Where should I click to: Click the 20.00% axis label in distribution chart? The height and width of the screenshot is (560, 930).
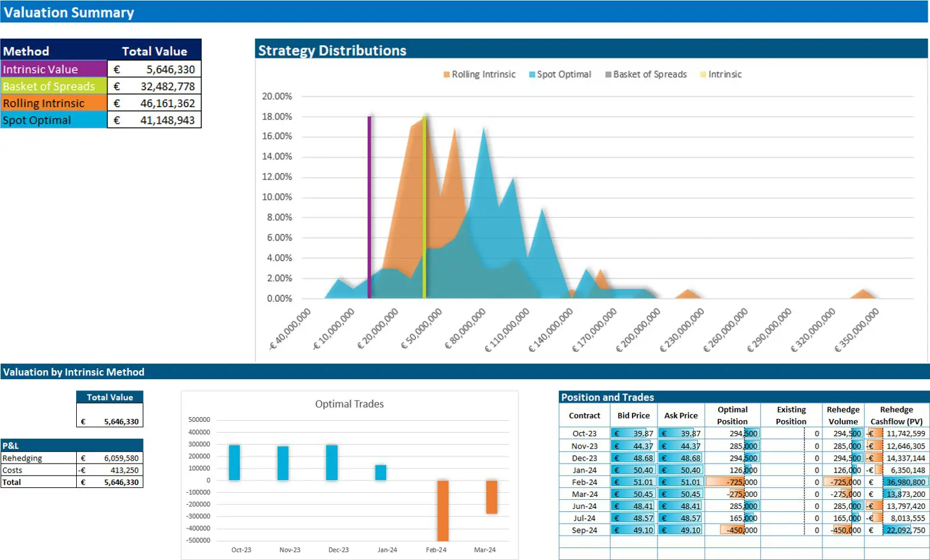pyautogui.click(x=277, y=96)
